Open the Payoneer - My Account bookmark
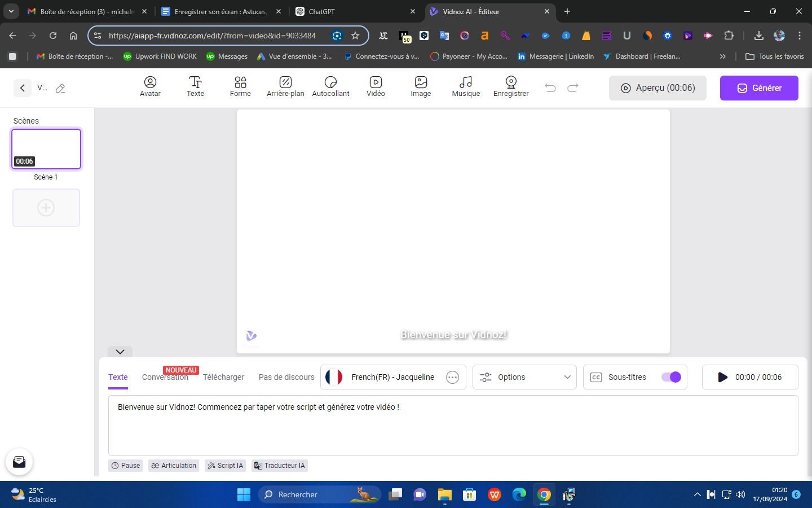Viewport: 812px width, 508px height. tap(469, 56)
